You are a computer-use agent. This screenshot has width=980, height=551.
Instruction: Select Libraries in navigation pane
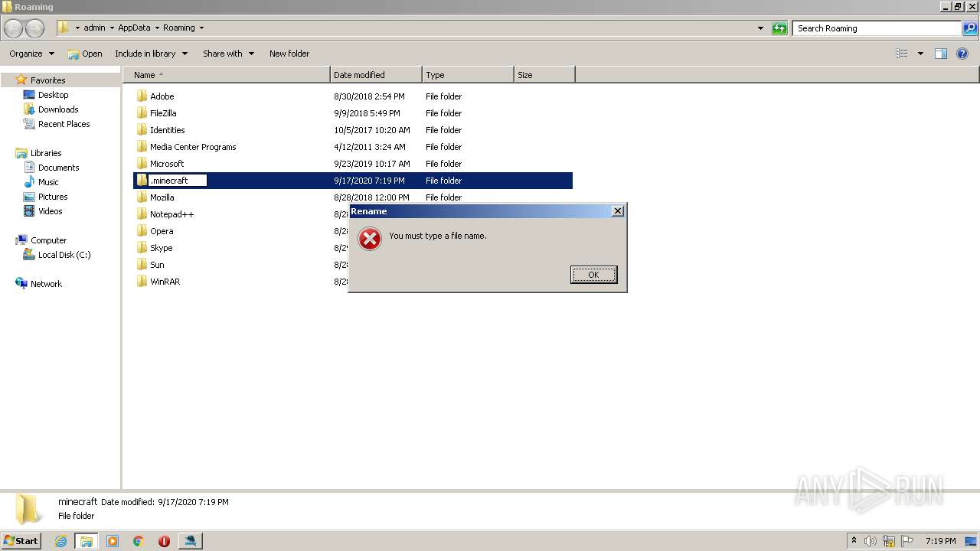point(46,153)
